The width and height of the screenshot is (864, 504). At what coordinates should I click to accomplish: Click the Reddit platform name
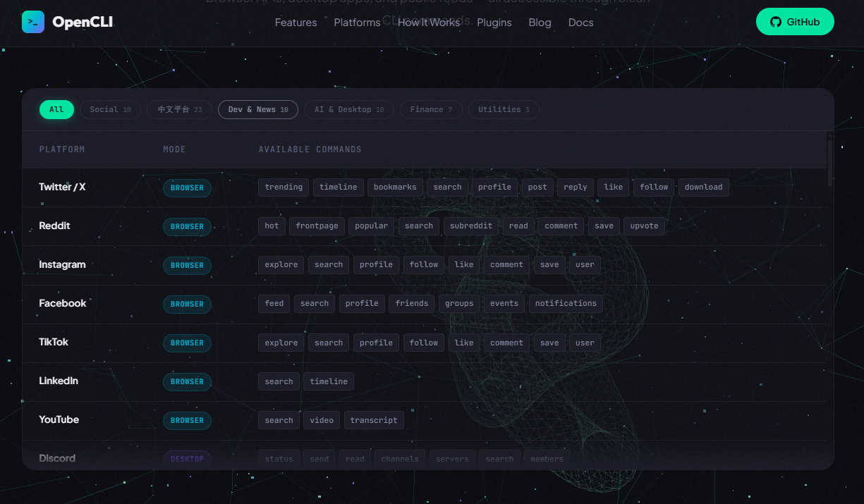point(54,226)
